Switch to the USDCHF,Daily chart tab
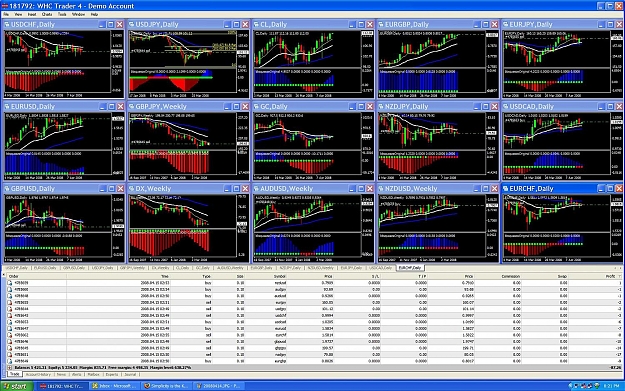 click(x=17, y=268)
